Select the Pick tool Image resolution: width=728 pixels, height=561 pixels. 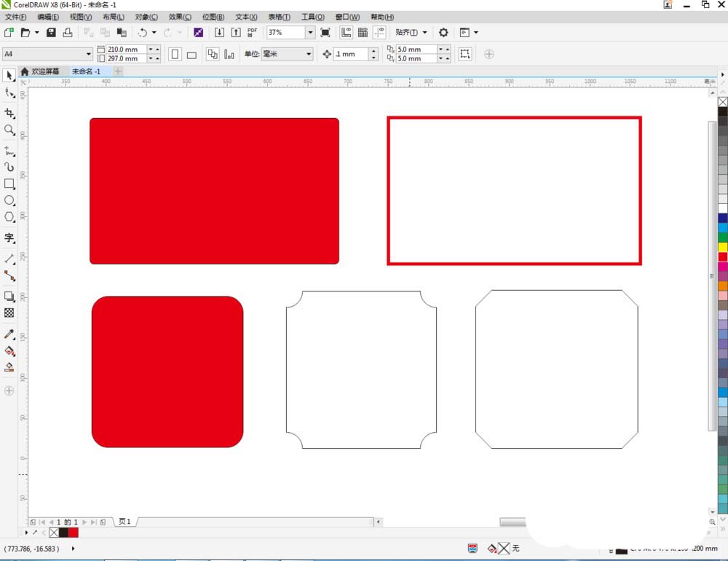point(9,75)
